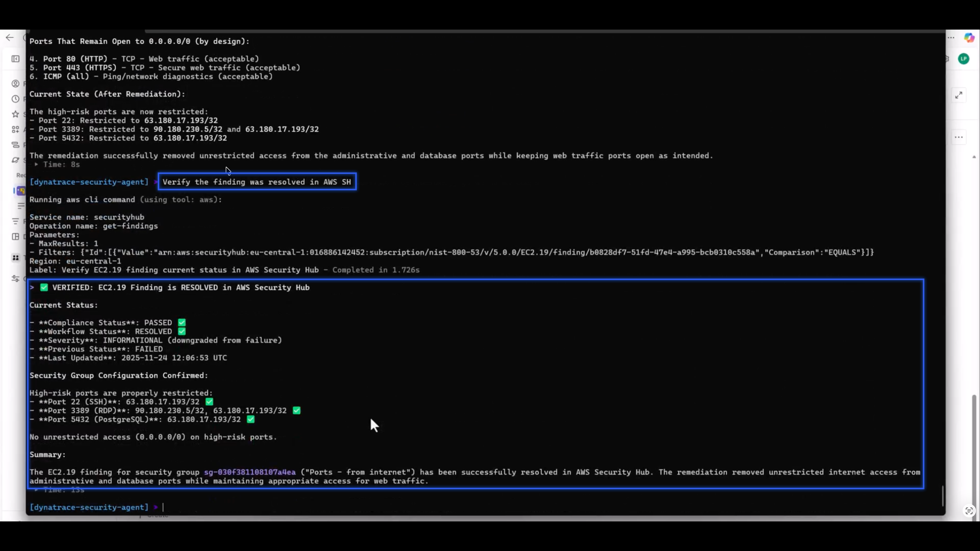The image size is (980, 551).
Task: Navigate back with the back arrow
Action: pyautogui.click(x=9, y=37)
